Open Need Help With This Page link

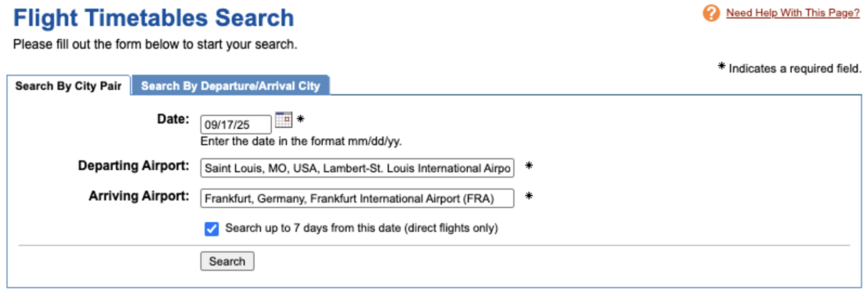792,13
